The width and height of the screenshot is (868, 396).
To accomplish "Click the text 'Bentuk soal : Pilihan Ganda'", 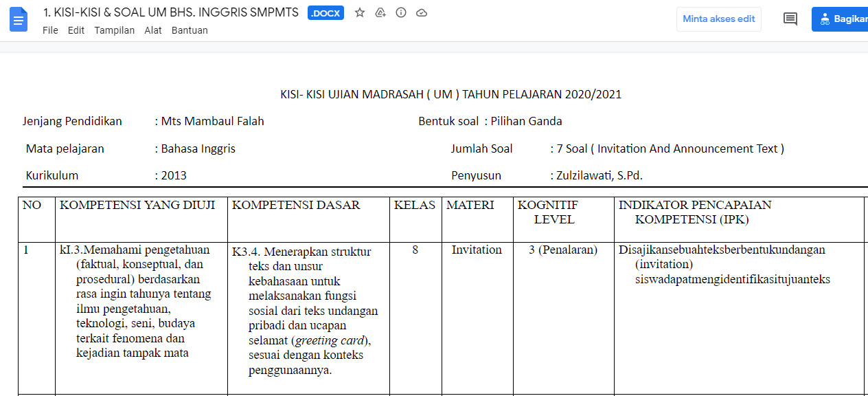I will pos(490,122).
